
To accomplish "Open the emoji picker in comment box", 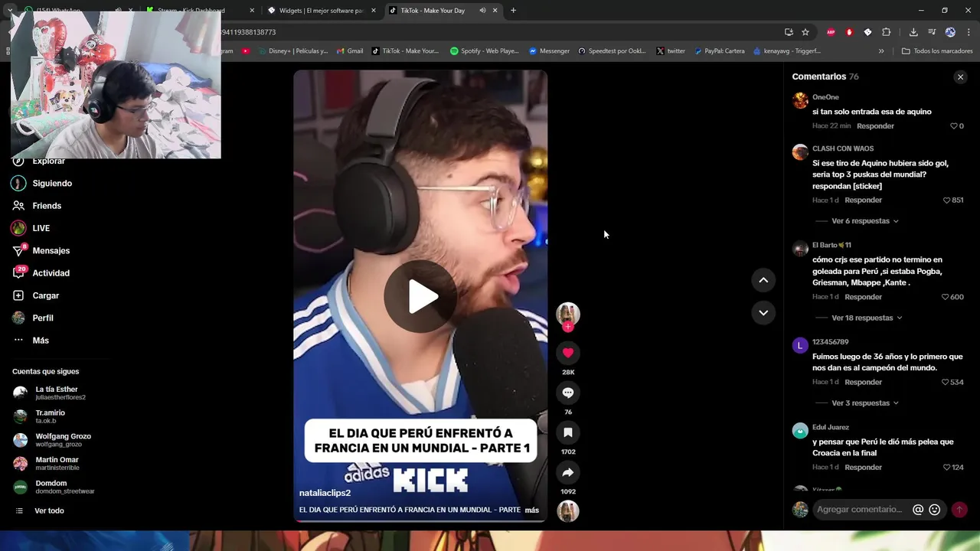I will coord(935,510).
